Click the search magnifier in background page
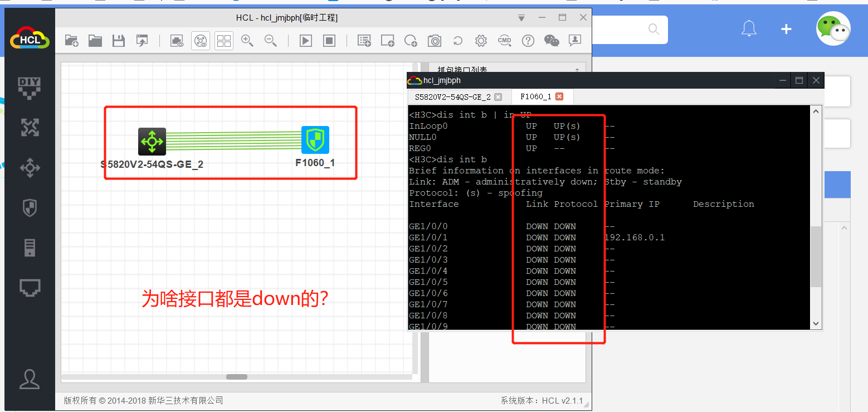Image resolution: width=868 pixels, height=412 pixels. (x=654, y=30)
